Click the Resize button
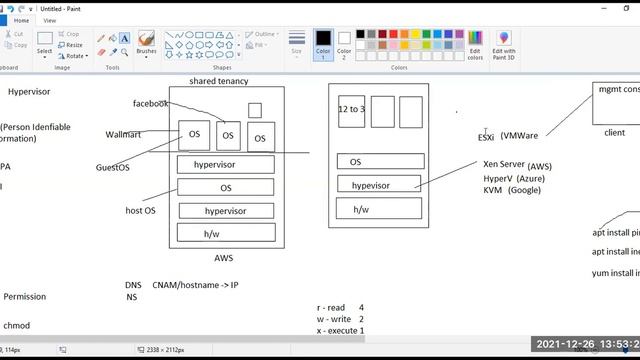The height and width of the screenshot is (360, 640). 70,45
